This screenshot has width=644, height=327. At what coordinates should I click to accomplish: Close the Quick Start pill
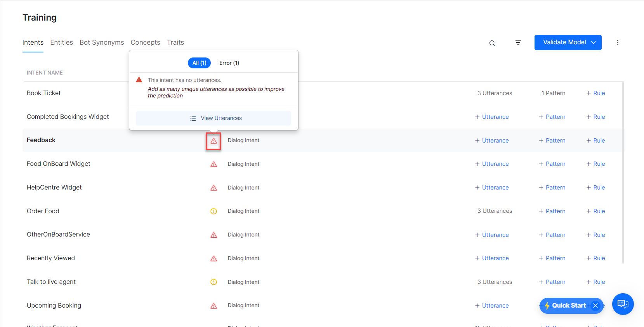pyautogui.click(x=595, y=306)
